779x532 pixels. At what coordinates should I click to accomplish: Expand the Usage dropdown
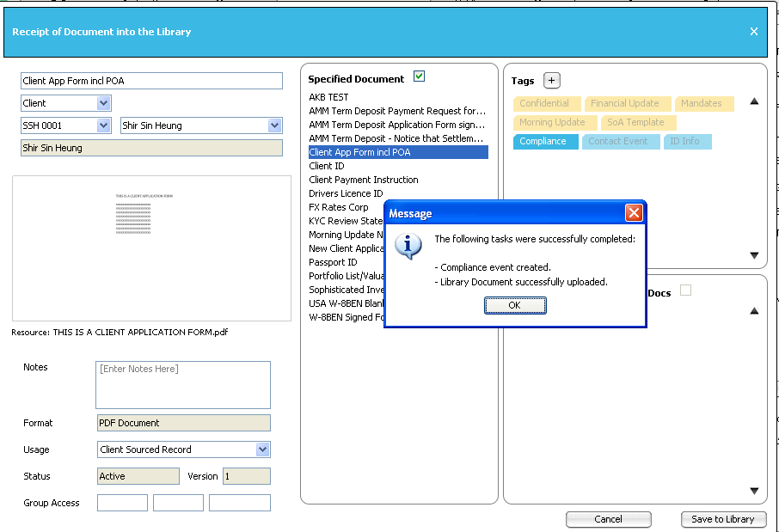coord(263,449)
